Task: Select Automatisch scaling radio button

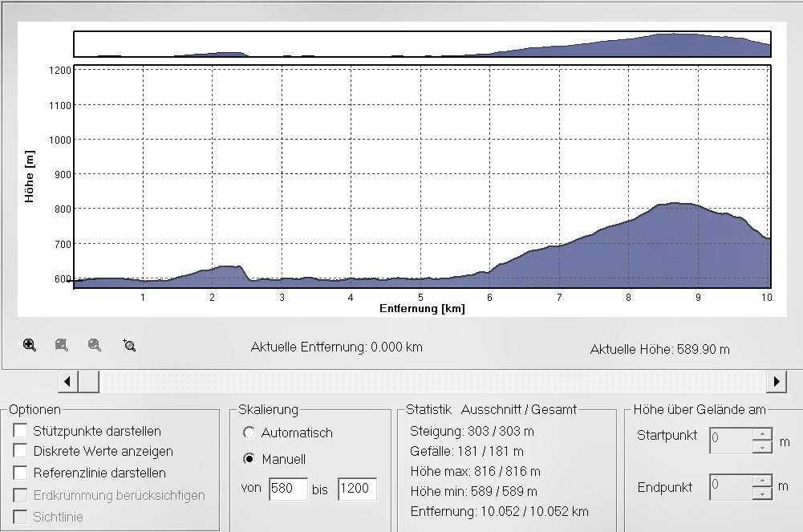Action: coord(249,433)
